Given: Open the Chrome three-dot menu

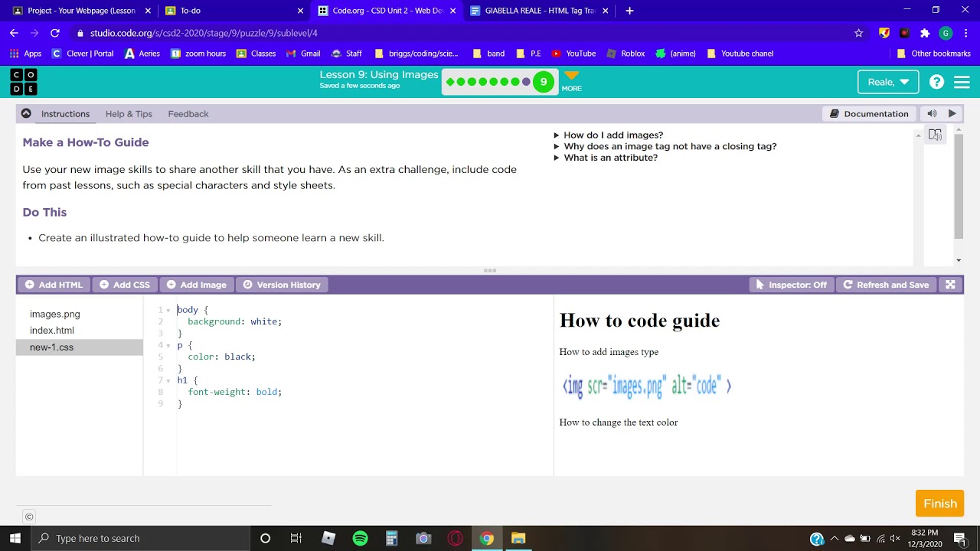Looking at the screenshot, I should (x=966, y=33).
